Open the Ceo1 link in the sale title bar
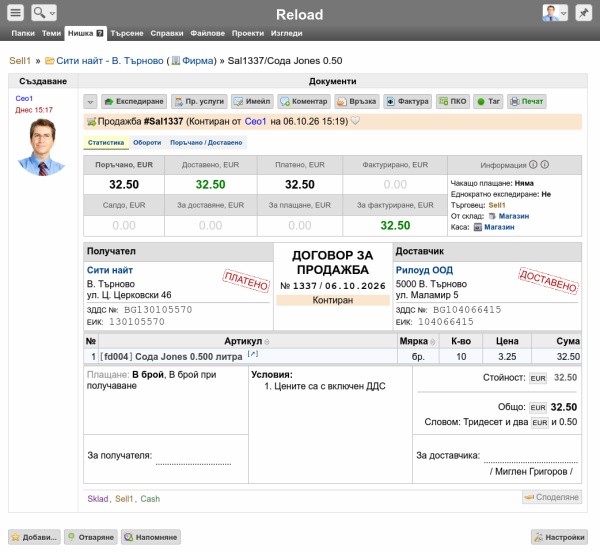 (255, 122)
